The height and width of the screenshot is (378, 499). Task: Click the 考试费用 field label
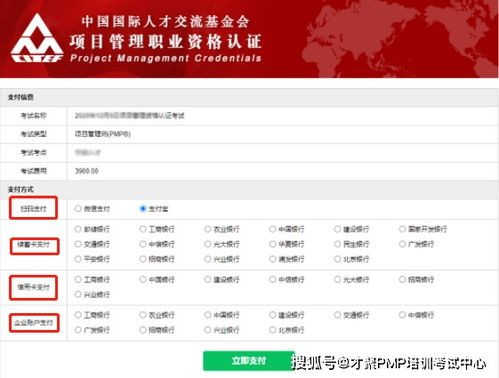[33, 171]
